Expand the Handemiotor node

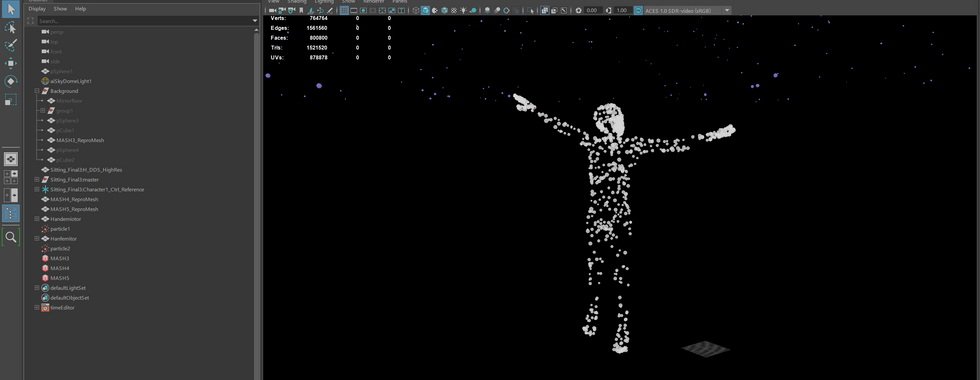37,219
